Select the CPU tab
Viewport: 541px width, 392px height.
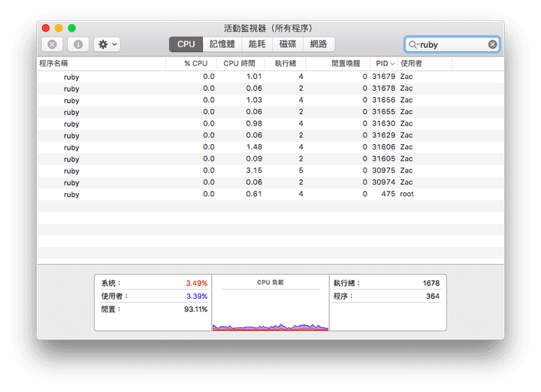click(186, 44)
